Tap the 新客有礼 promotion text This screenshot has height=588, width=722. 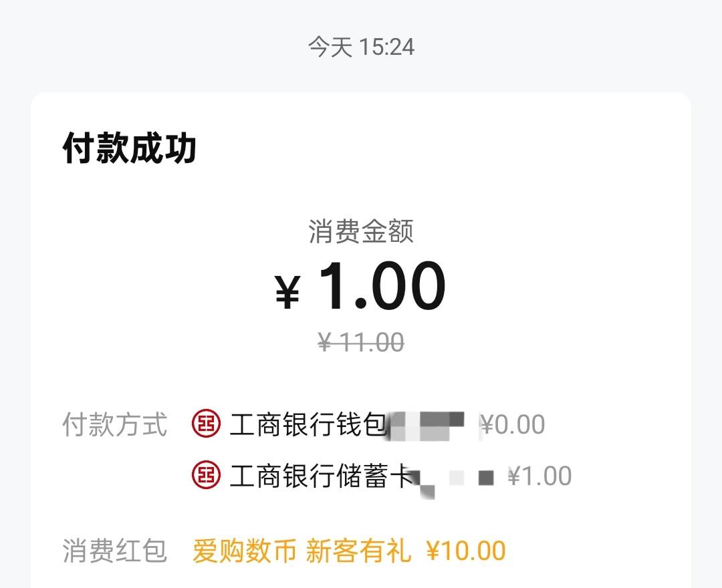click(x=358, y=551)
